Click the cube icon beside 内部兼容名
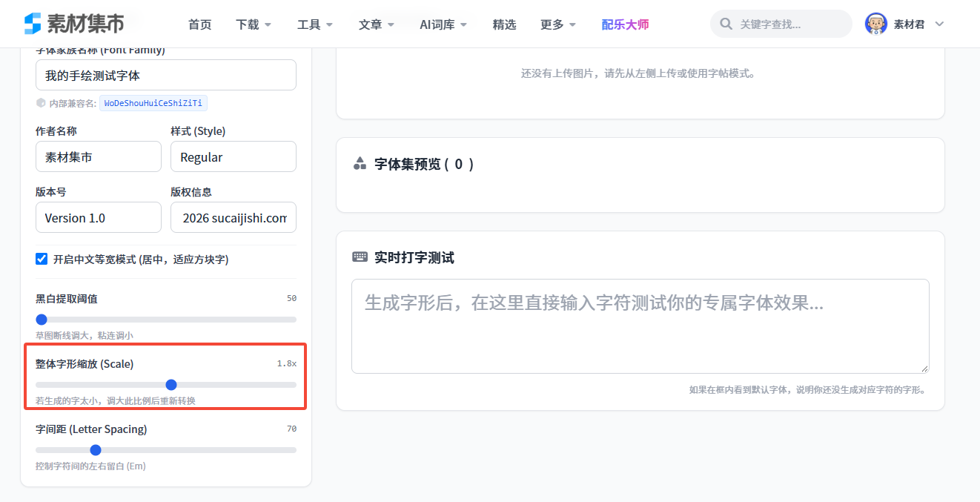980x502 pixels. pos(41,103)
